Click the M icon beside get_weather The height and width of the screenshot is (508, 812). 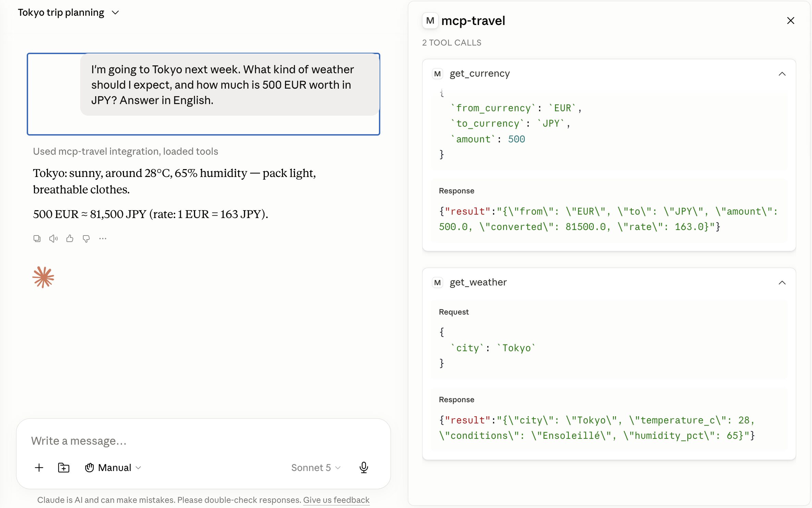click(x=438, y=282)
